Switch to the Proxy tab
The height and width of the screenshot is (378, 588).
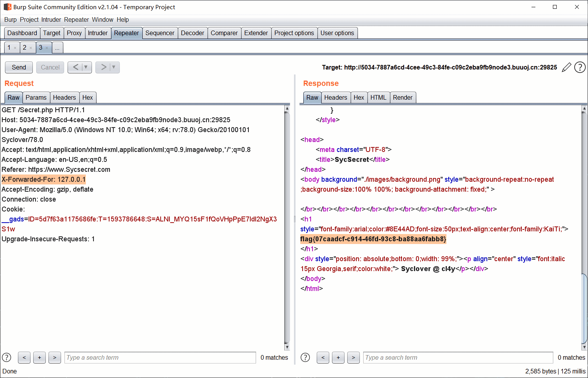tap(74, 33)
